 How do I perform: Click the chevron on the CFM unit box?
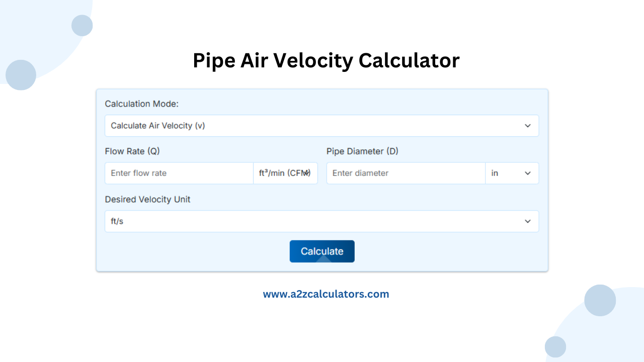(x=307, y=173)
